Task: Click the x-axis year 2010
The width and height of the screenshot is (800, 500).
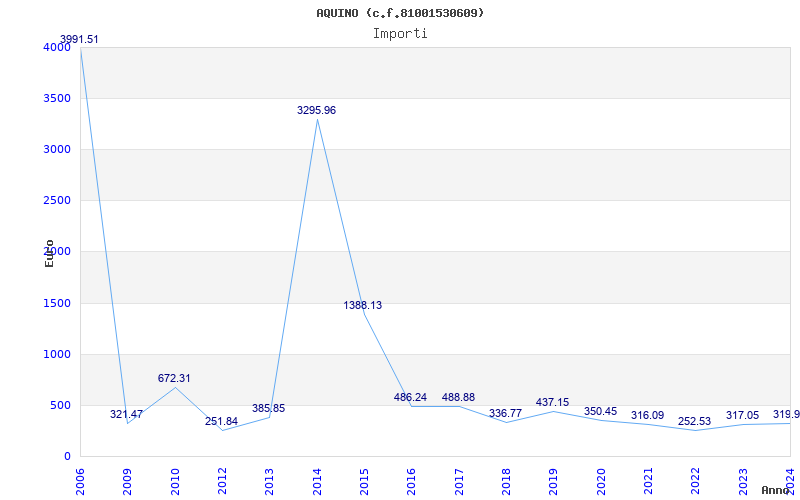Action: 175,482
